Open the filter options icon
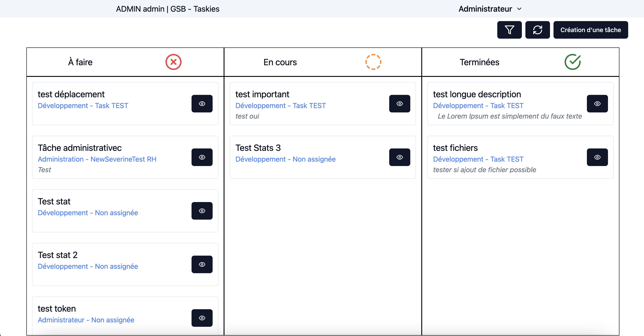Screen dimensions: 644x336 point(509,30)
